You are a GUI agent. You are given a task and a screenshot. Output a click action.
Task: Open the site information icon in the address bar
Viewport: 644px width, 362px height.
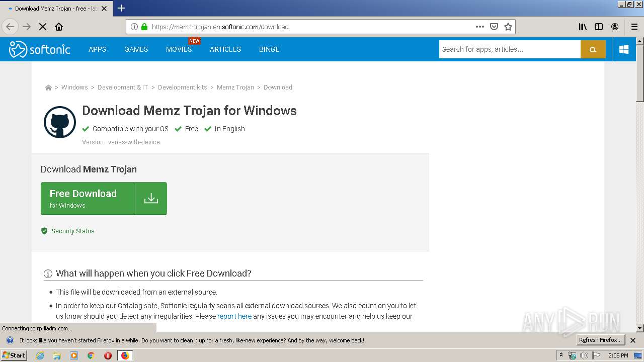134,27
